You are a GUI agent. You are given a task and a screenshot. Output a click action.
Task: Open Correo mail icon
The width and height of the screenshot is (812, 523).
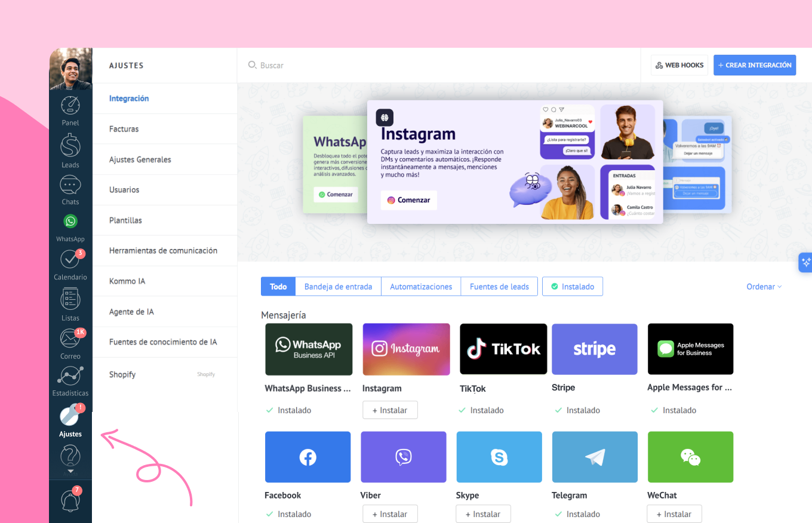pos(70,339)
